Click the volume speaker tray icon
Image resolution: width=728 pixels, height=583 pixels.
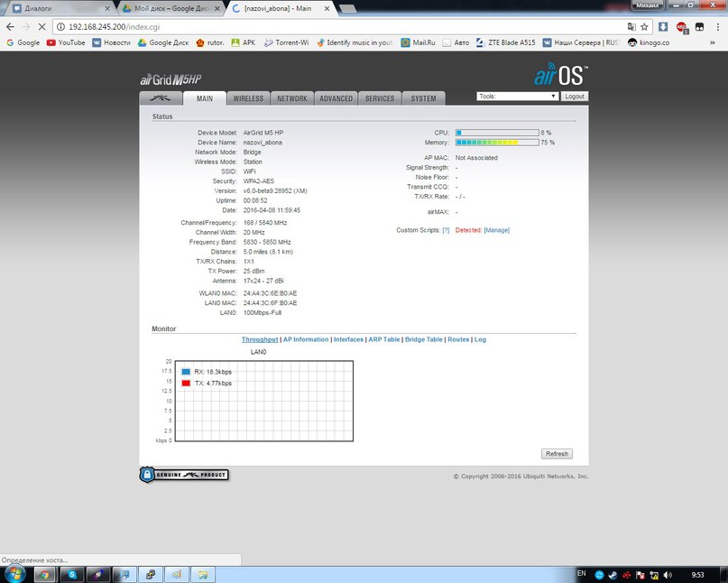coord(668,575)
